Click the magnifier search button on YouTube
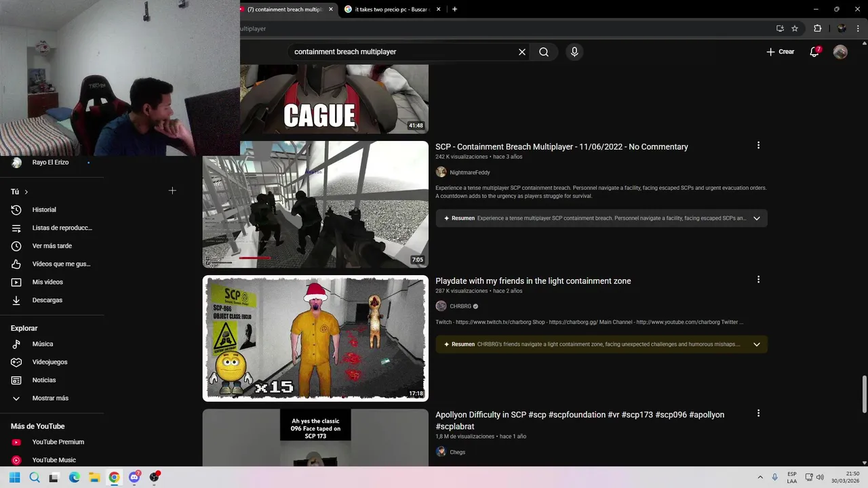 pyautogui.click(x=544, y=52)
